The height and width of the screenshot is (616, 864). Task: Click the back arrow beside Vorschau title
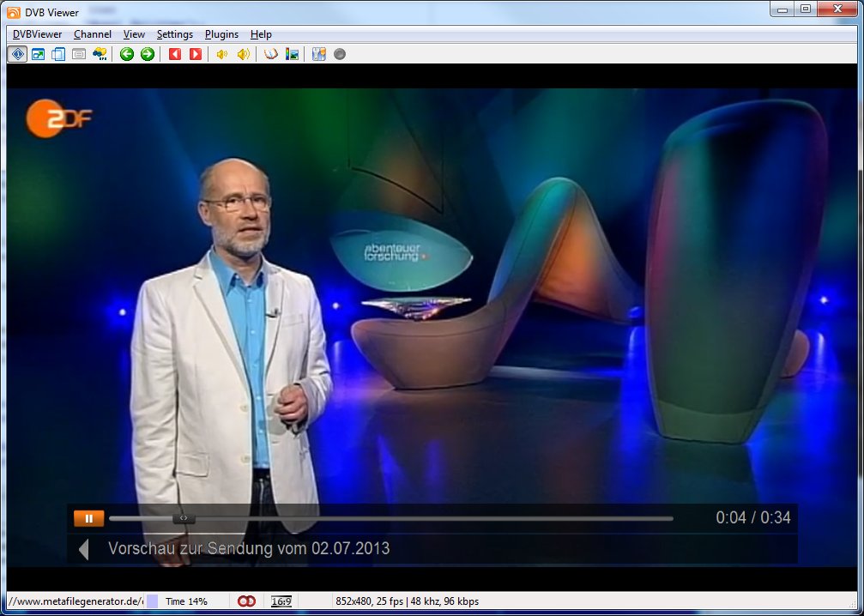click(x=84, y=549)
